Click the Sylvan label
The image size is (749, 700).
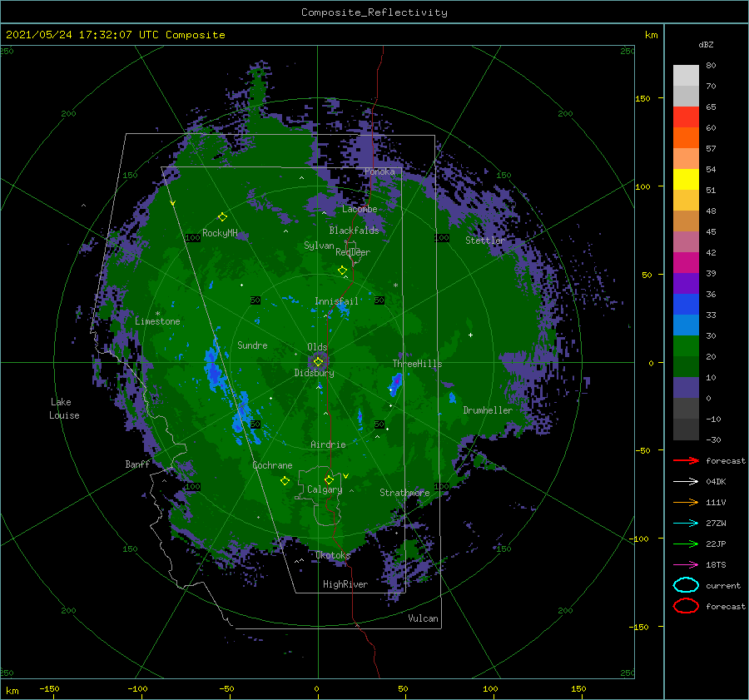[x=319, y=246]
